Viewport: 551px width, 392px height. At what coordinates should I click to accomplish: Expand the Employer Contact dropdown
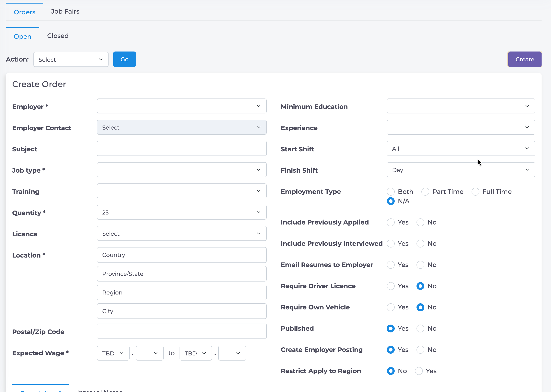tap(182, 127)
